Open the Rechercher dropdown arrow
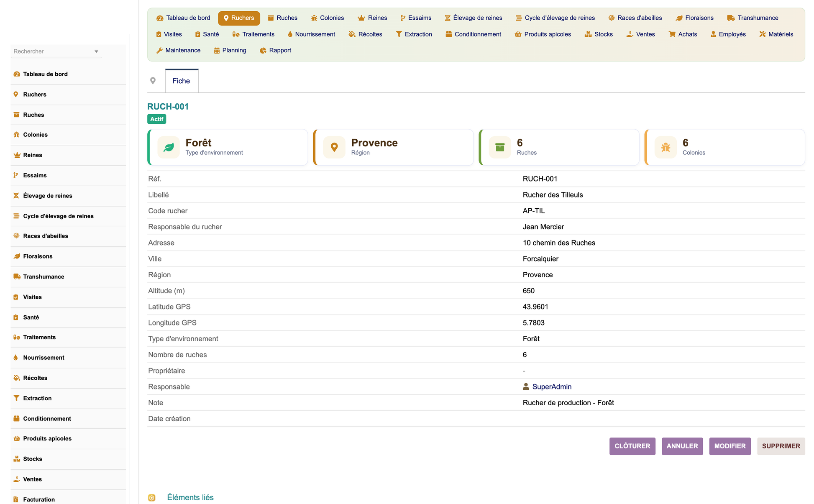 [x=96, y=51]
